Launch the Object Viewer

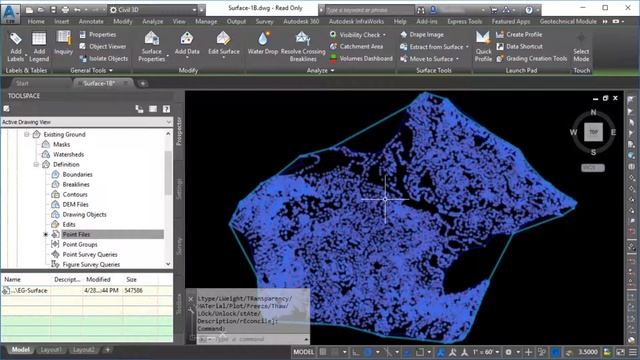pos(103,47)
